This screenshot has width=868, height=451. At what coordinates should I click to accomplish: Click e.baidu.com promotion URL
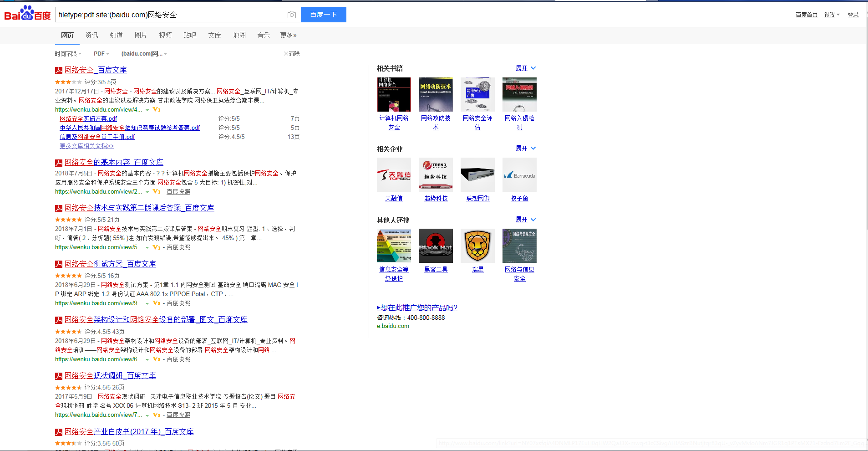[x=393, y=326]
